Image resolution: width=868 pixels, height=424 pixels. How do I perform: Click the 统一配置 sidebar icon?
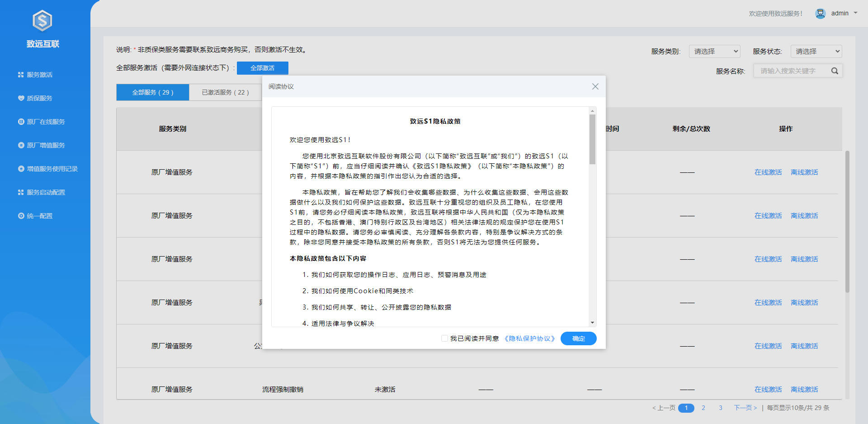(x=21, y=216)
